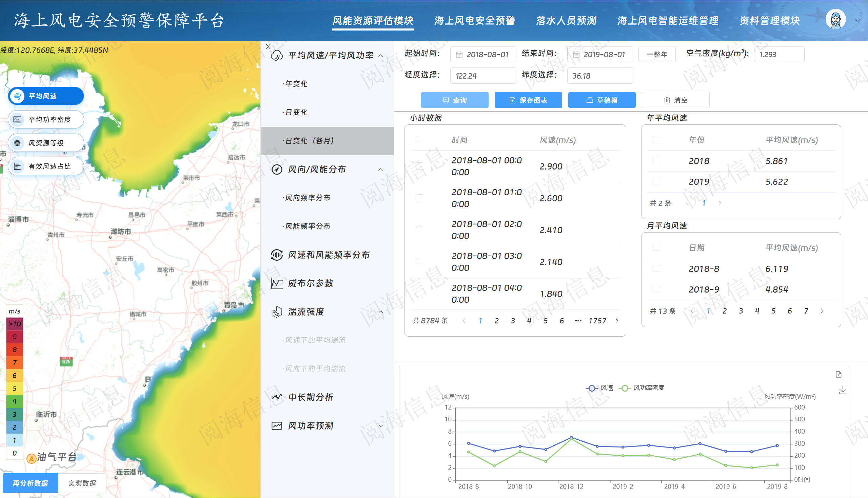Expand the 风功率预测 menu section
The height and width of the screenshot is (498, 868).
pyautogui.click(x=381, y=426)
